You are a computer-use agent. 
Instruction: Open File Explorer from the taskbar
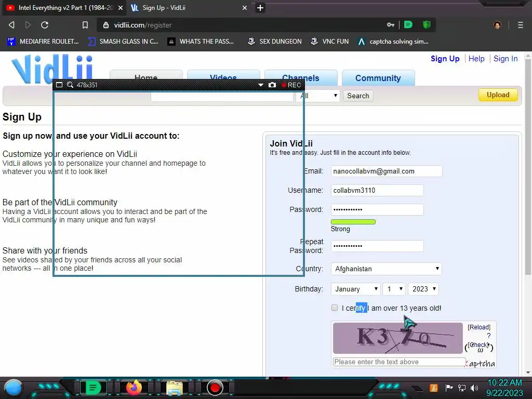point(175,388)
